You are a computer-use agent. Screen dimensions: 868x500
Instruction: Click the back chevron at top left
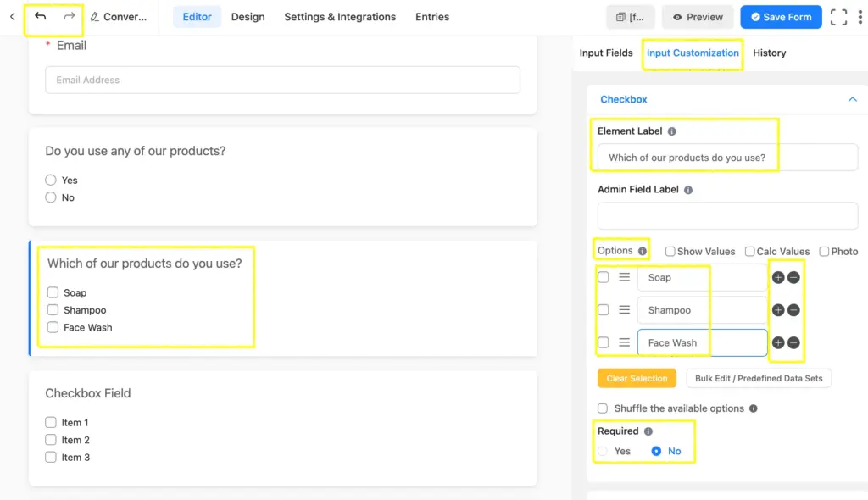(x=12, y=16)
